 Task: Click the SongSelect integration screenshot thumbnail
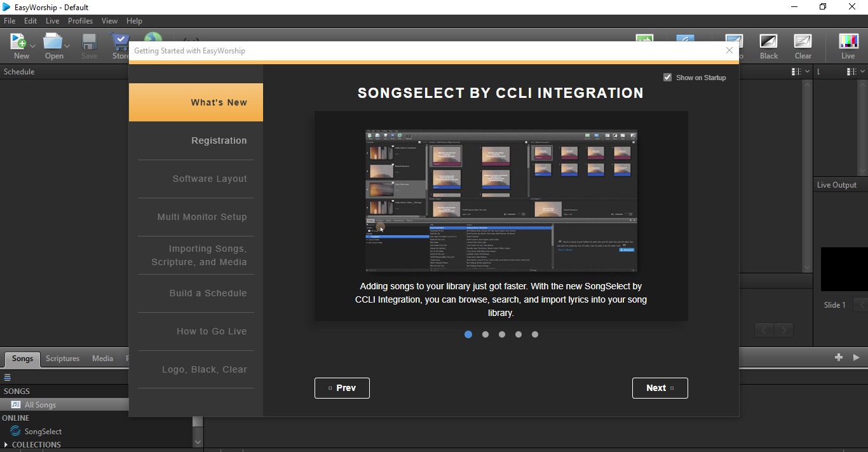[501, 201]
